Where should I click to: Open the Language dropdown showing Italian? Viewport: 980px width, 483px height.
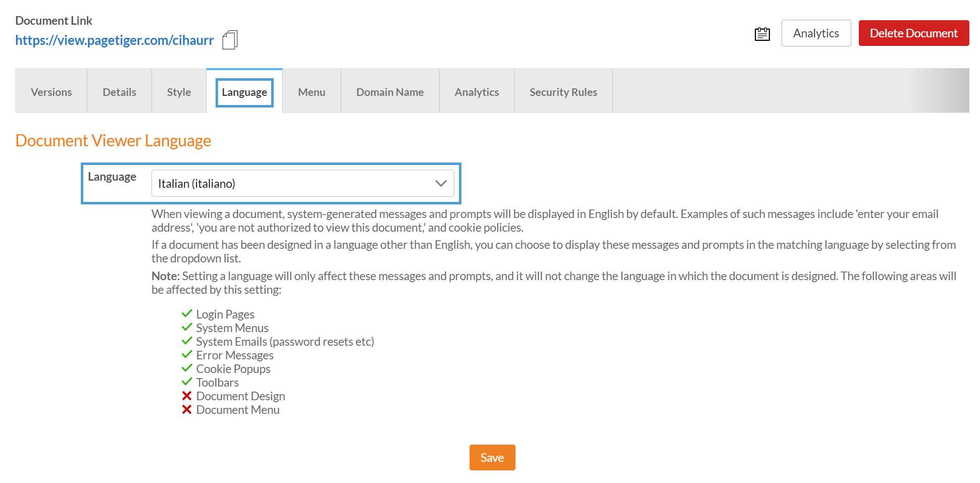[293, 183]
